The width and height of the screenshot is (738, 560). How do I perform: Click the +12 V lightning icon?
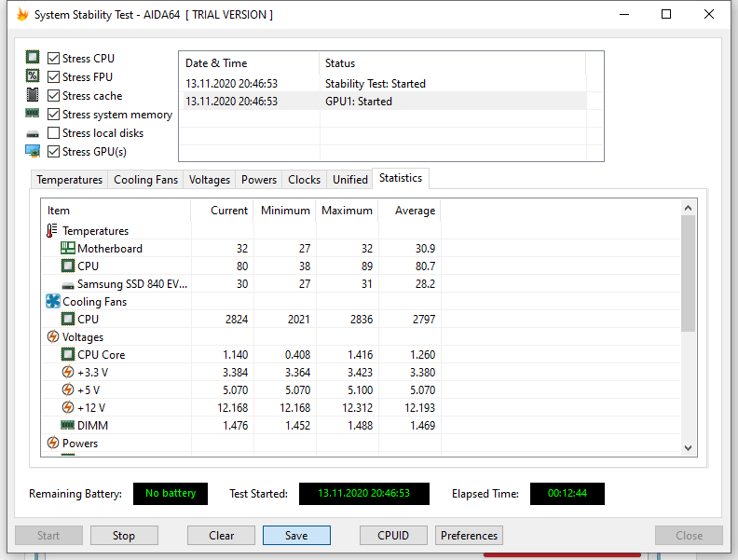point(68,407)
